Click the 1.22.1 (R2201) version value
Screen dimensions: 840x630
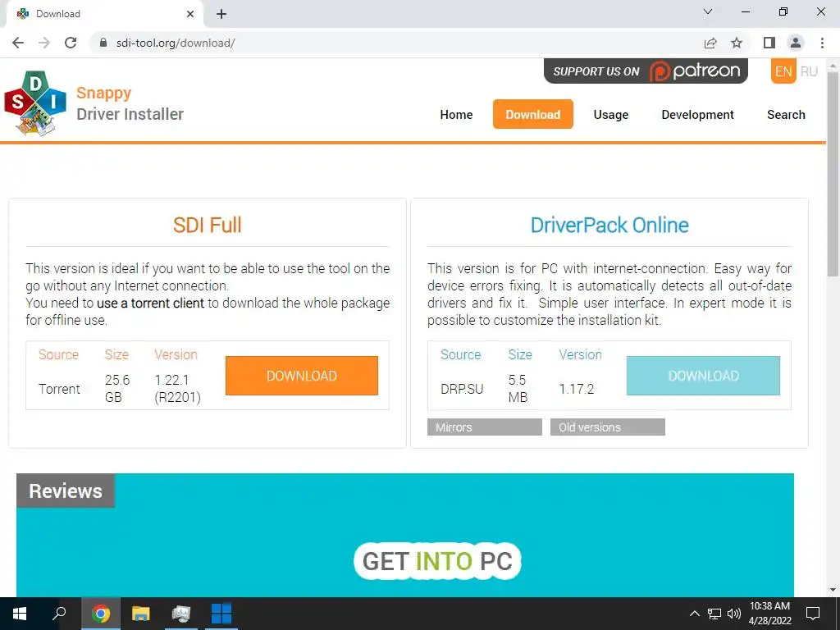177,388
